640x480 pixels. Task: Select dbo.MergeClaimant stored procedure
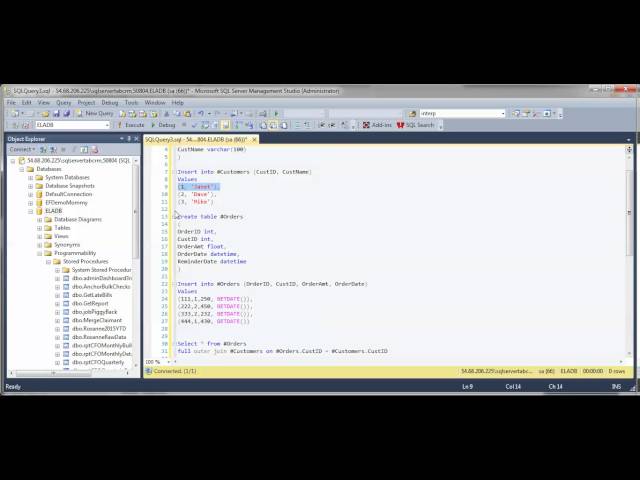coord(97,320)
